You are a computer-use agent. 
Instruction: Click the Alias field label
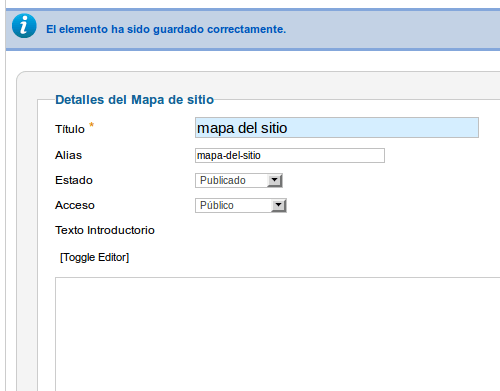[x=68, y=155]
